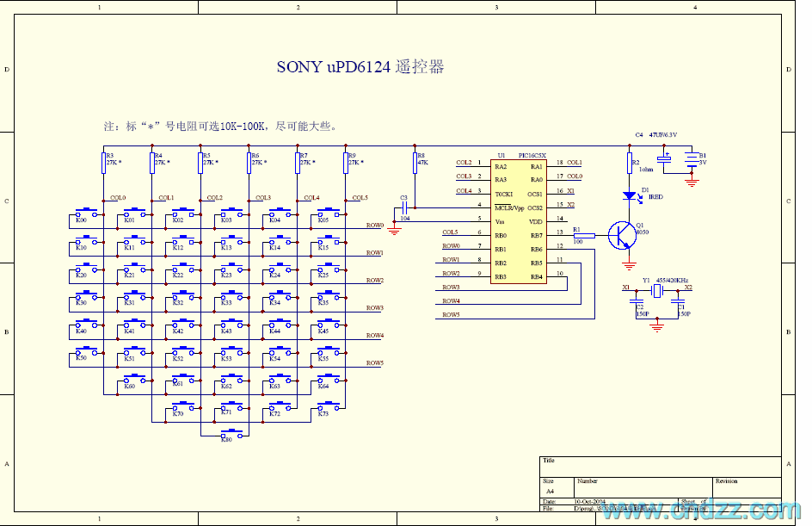Pick the B1 3V battery symbol
This screenshot has height=526, width=812.
click(x=692, y=159)
